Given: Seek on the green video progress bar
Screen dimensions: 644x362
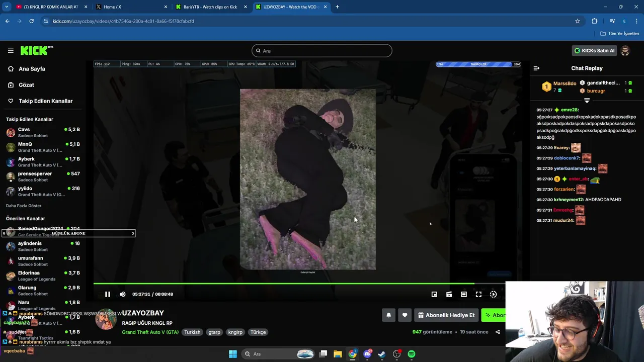Looking at the screenshot, I should pos(299,284).
